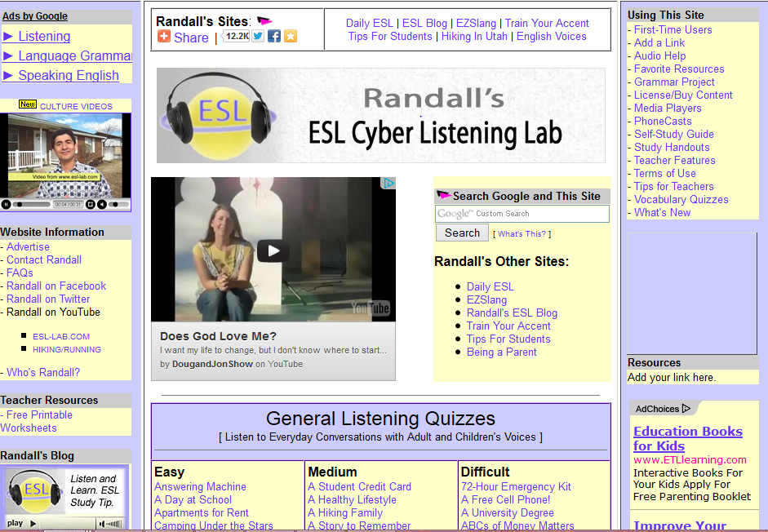Click the play icon in Randall's Blog player
The image size is (768, 532).
[x=31, y=524]
